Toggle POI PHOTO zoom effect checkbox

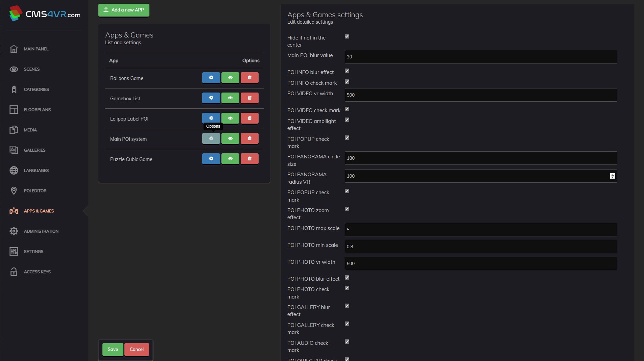point(347,209)
